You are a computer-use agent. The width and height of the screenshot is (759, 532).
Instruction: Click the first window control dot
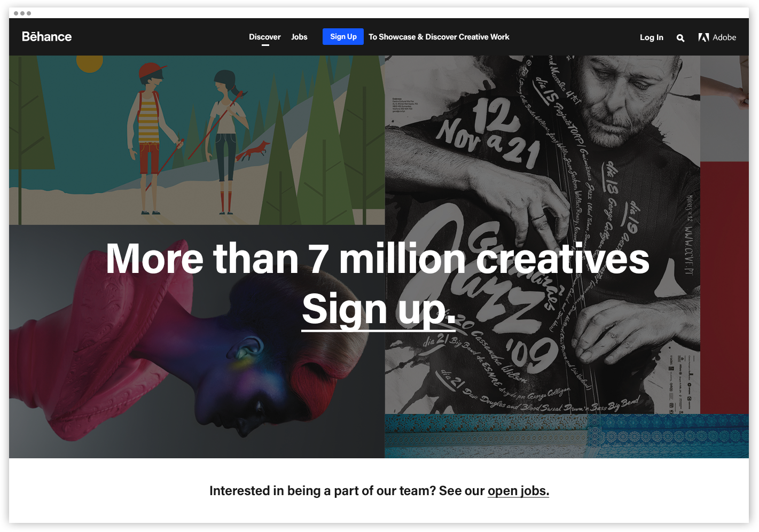(x=16, y=13)
